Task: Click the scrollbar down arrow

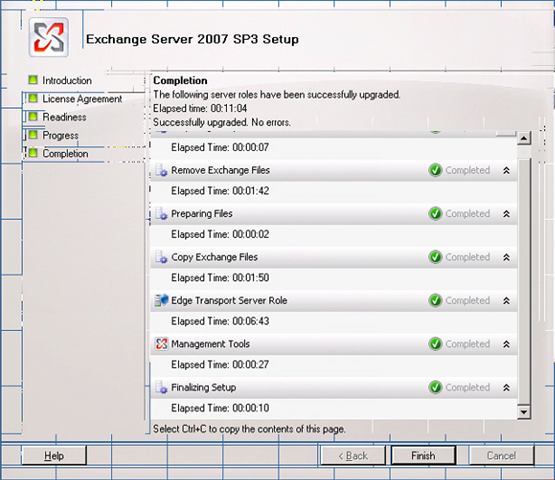Action: tap(524, 412)
